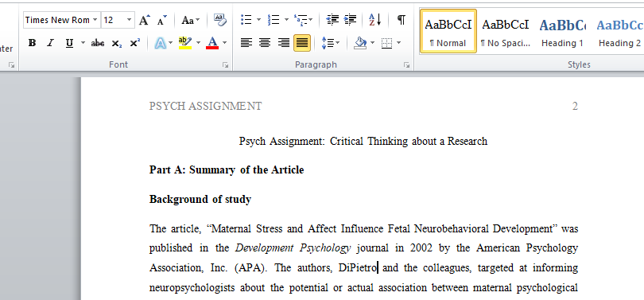Toggle Show/Hide paragraph marks
Viewport: 644px width, 300px height.
pos(402,20)
